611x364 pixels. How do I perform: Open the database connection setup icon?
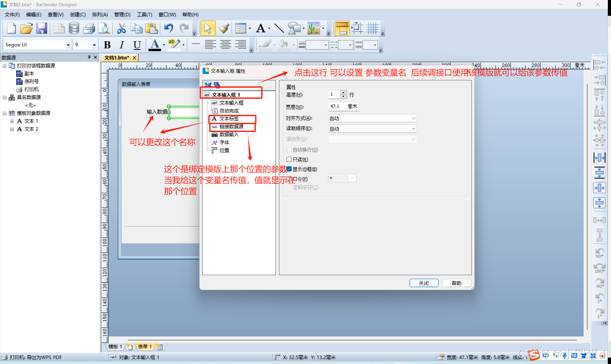pyautogui.click(x=74, y=28)
